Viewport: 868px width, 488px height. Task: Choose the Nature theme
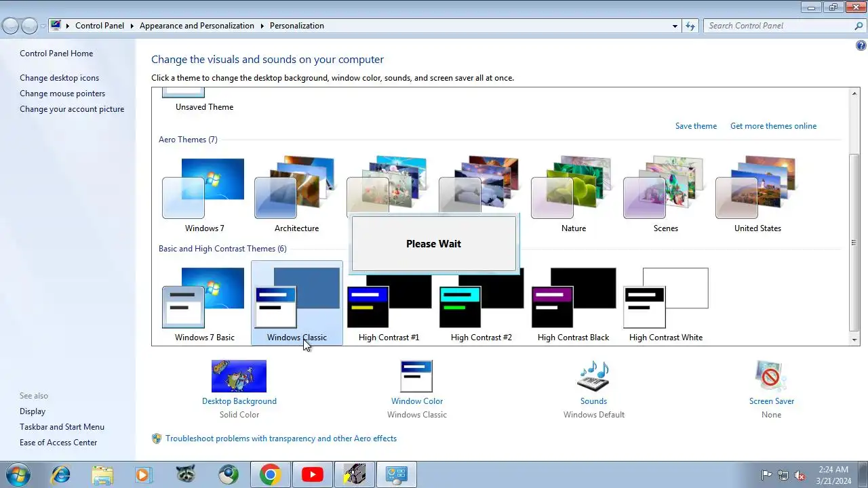click(573, 194)
